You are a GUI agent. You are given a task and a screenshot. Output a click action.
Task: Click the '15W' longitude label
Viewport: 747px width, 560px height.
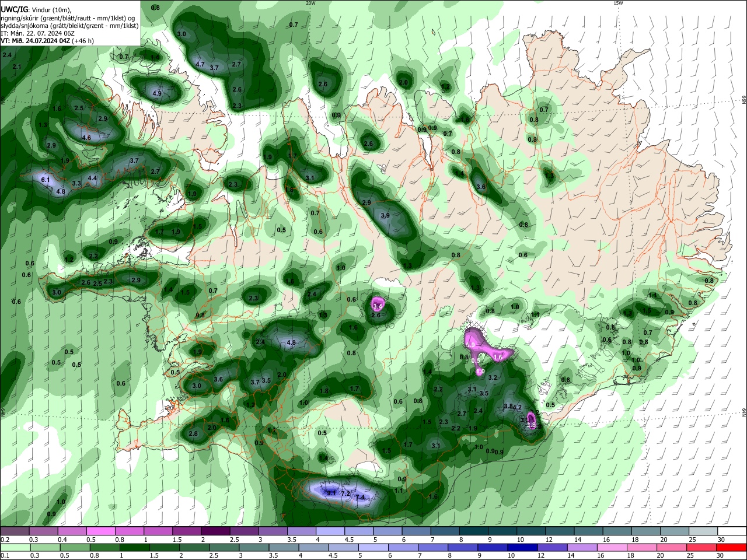click(618, 3)
